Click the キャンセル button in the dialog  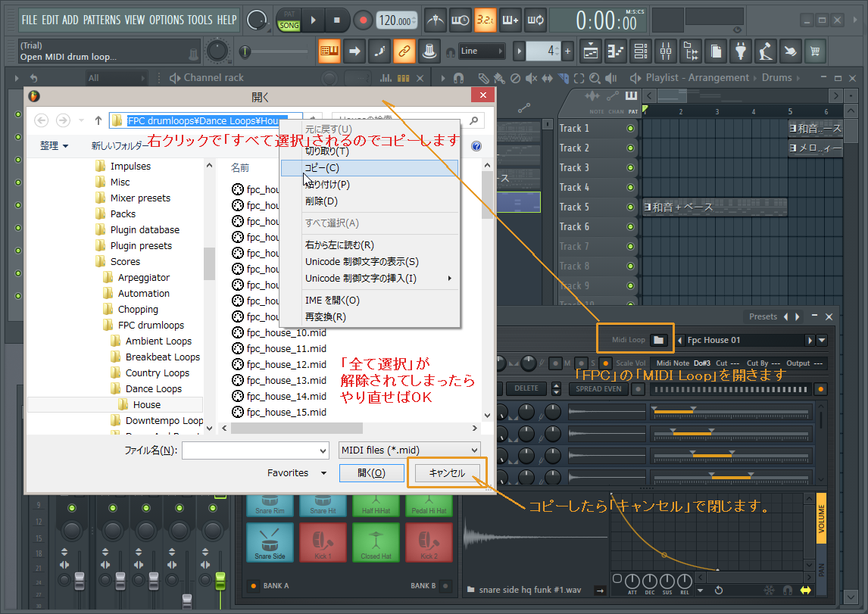[446, 472]
